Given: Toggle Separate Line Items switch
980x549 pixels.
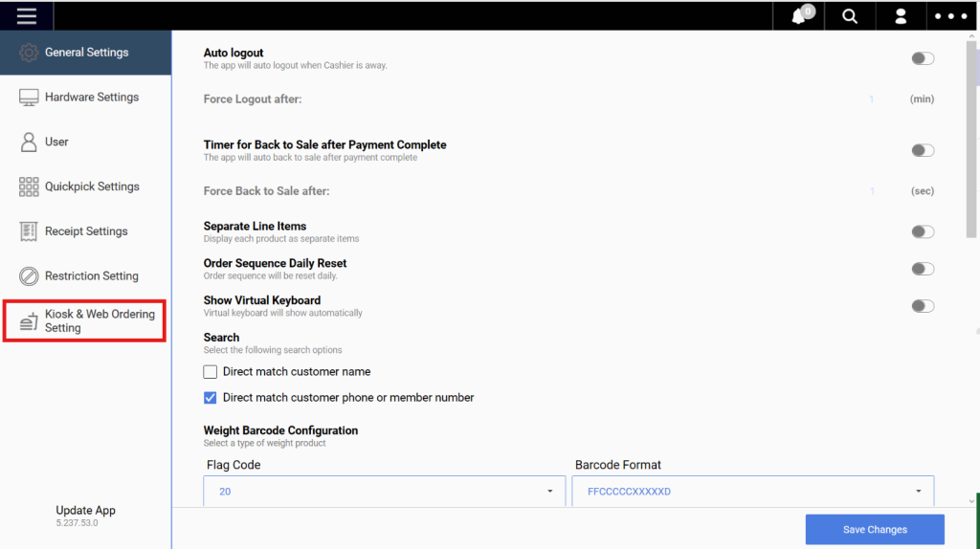Looking at the screenshot, I should pos(923,231).
